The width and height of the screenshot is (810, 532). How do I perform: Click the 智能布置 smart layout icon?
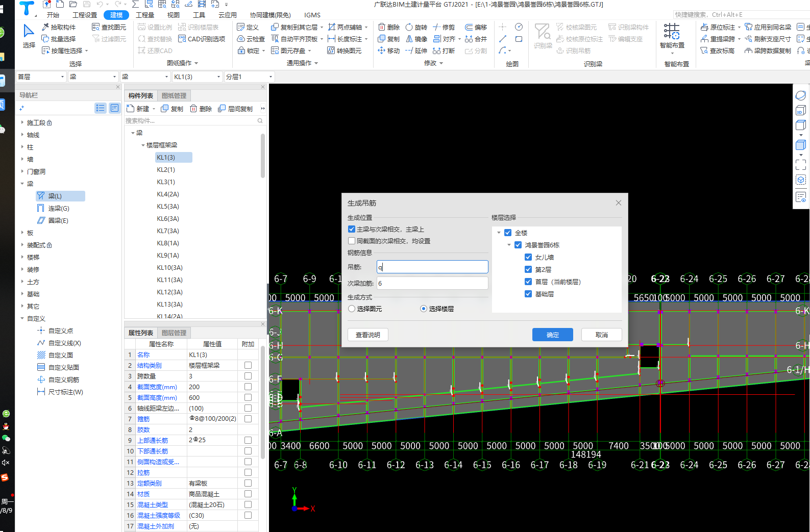tap(672, 32)
